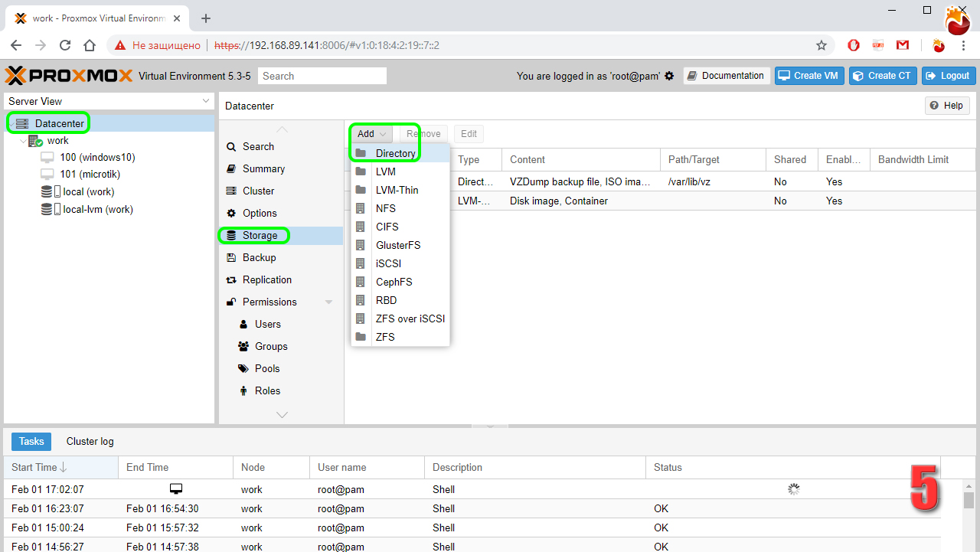Switch to the Cluster log tab
980x552 pixels.
[90, 441]
